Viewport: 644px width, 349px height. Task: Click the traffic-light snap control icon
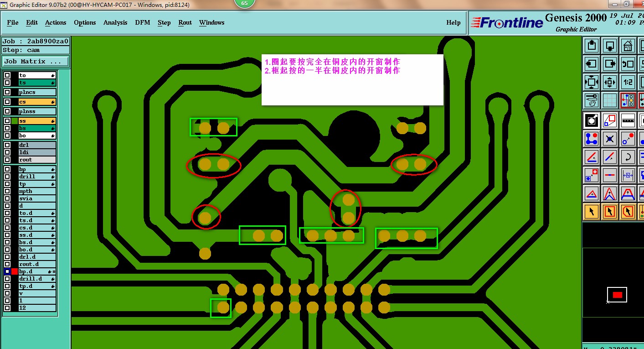pyautogui.click(x=628, y=100)
